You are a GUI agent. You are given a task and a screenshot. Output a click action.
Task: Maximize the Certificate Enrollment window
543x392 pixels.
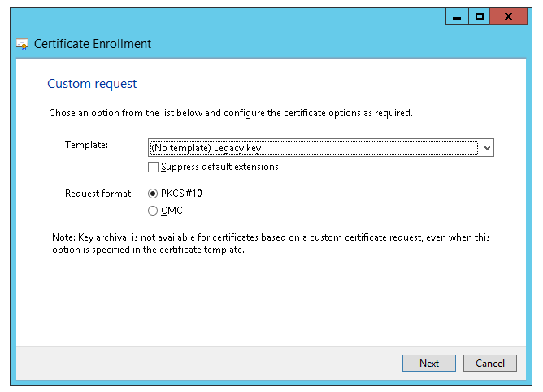[x=480, y=16]
